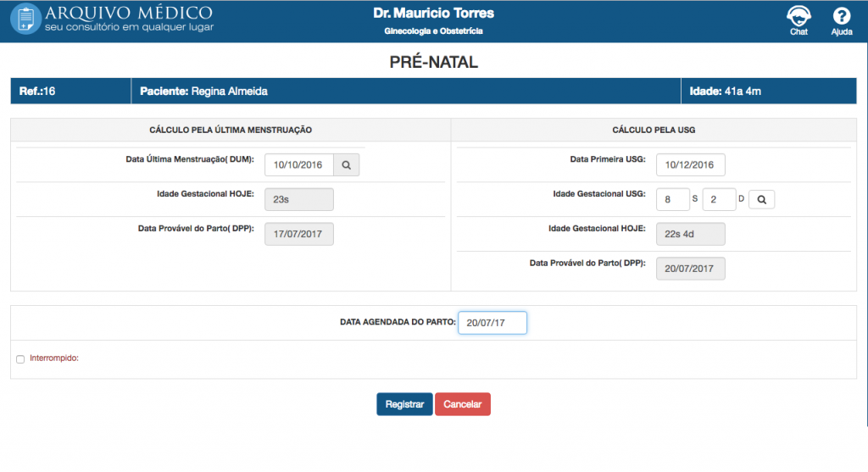Open the Chat support icon

tap(798, 18)
